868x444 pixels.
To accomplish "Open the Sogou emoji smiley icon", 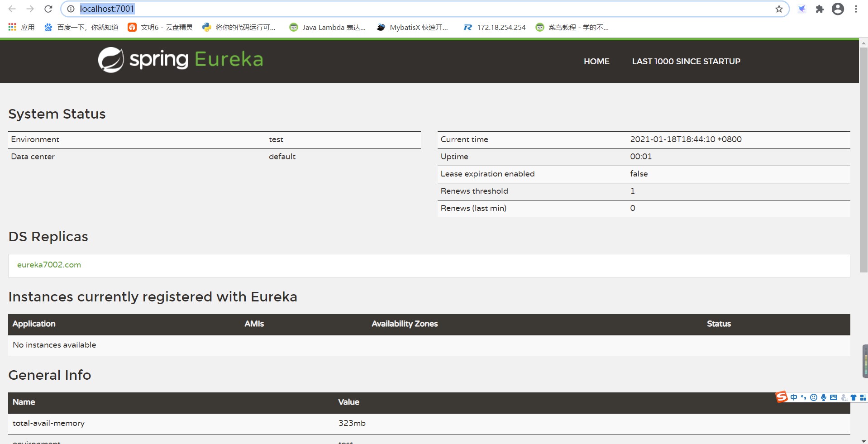I will 814,397.
